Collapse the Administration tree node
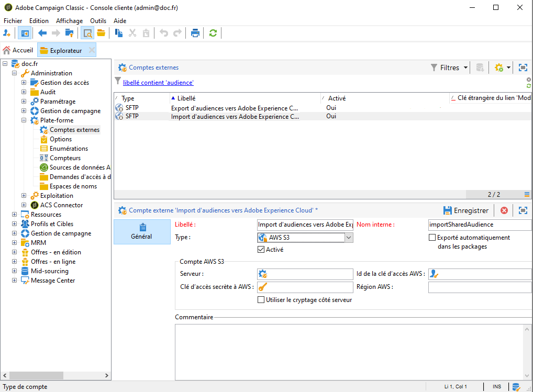The height and width of the screenshot is (392, 533). (x=14, y=73)
